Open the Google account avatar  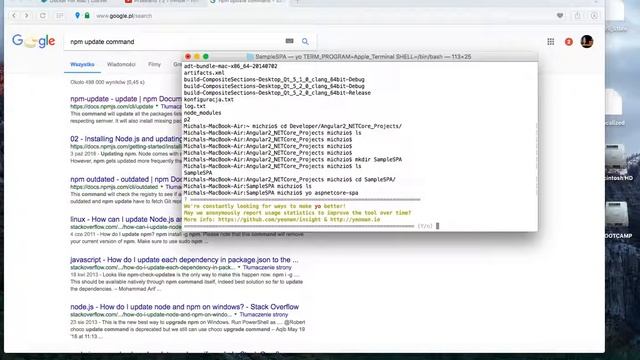pos(587,41)
